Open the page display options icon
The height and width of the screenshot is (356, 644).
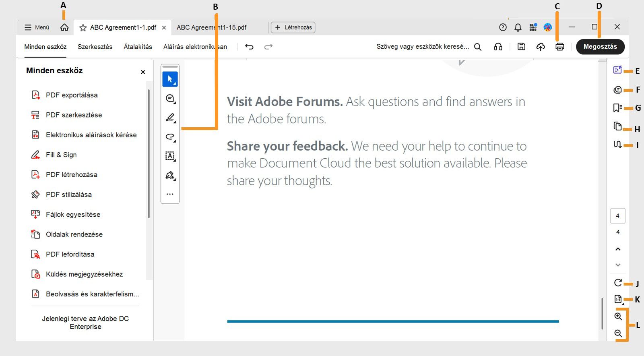click(618, 299)
